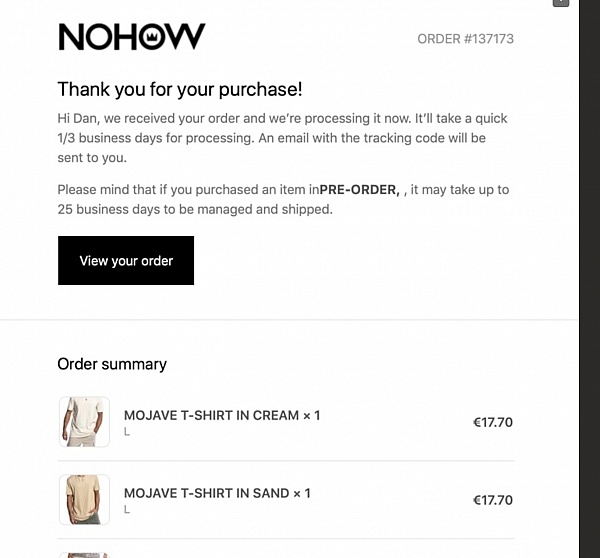Image resolution: width=600 pixels, height=558 pixels.
Task: Open the View your order button
Action: [126, 260]
